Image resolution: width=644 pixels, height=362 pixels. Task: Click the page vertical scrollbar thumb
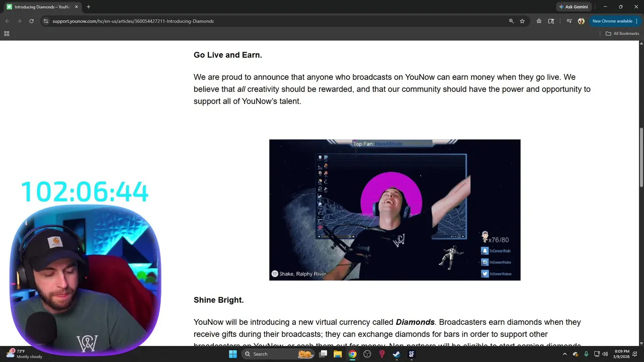click(x=641, y=157)
